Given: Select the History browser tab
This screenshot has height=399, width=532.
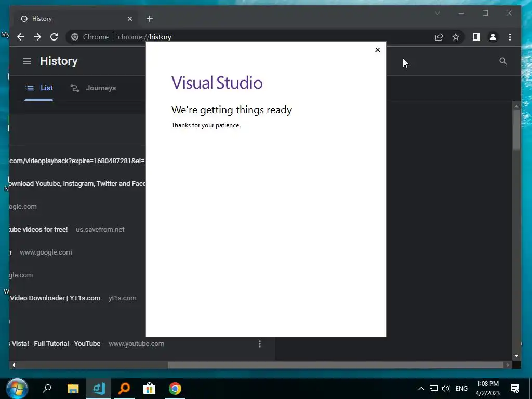Looking at the screenshot, I should click(x=75, y=19).
